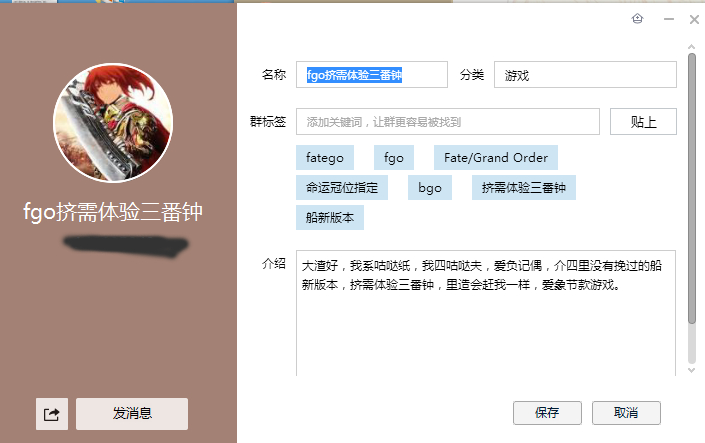The image size is (705, 443).
Task: Save changes with the 保存 button
Action: [x=547, y=413]
